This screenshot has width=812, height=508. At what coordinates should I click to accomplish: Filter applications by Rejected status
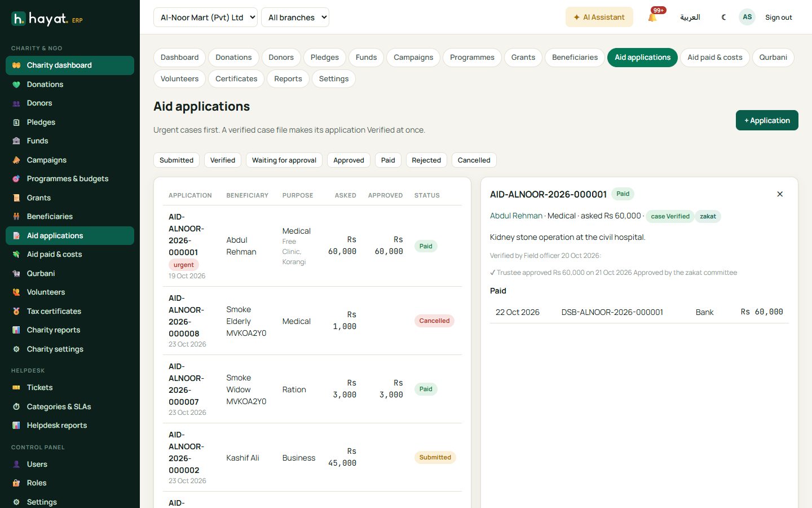(426, 160)
